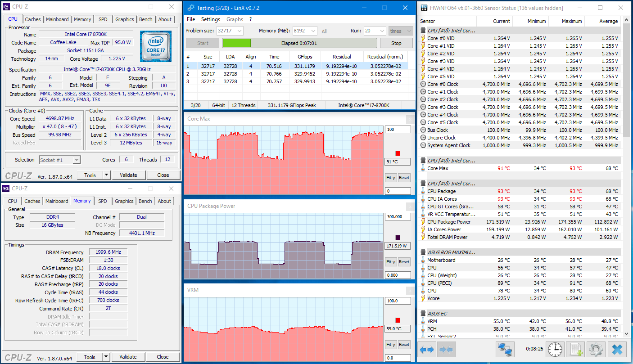Open the Settings menu in LinX

(x=210, y=19)
